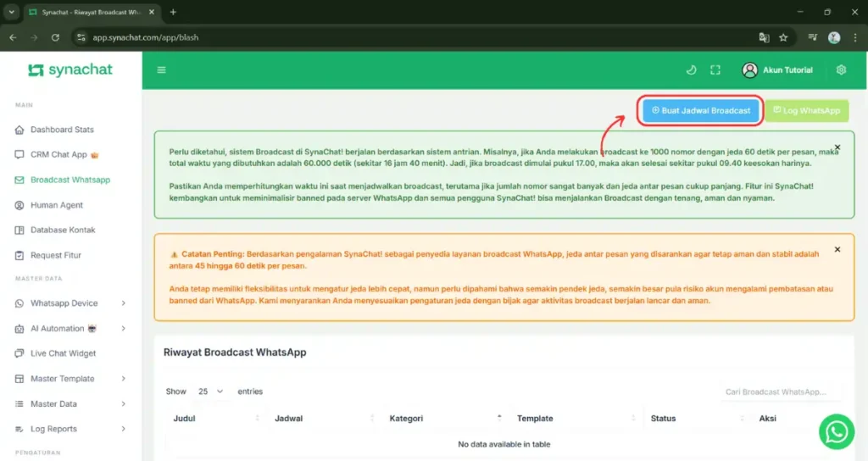Select the Synachat Riwayat Broadcast tab
Viewport: 868px width, 461px height.
pos(92,12)
